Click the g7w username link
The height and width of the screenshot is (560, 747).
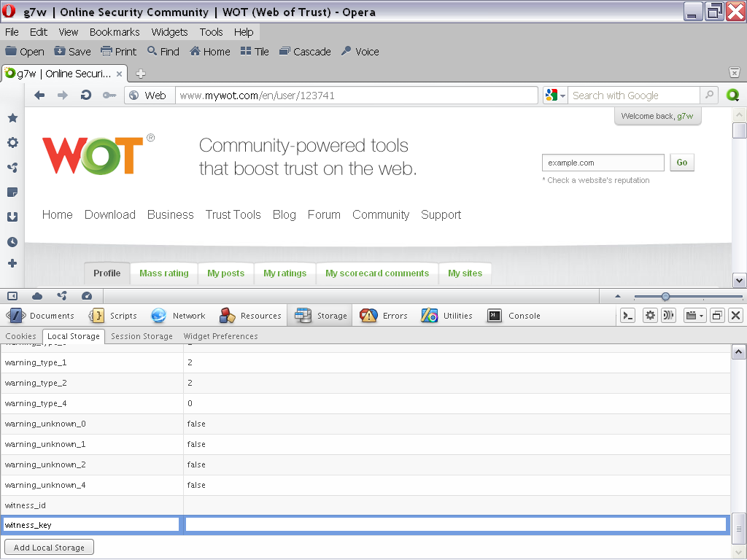click(x=685, y=116)
